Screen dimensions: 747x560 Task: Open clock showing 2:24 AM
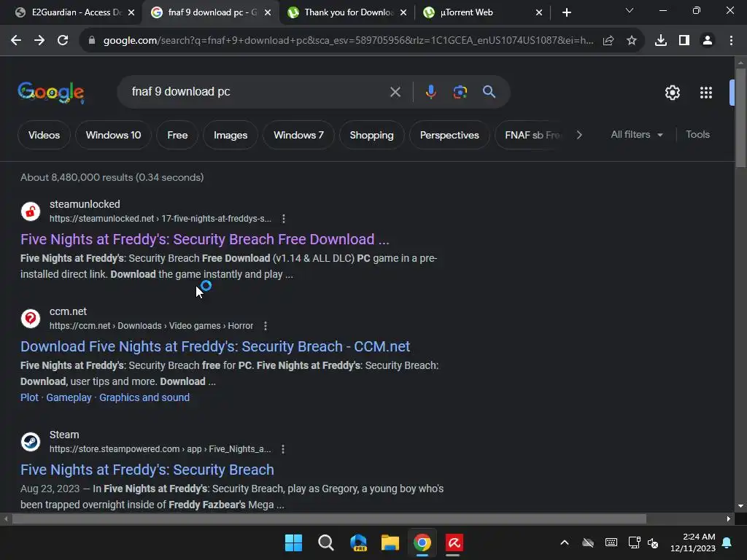(x=693, y=542)
